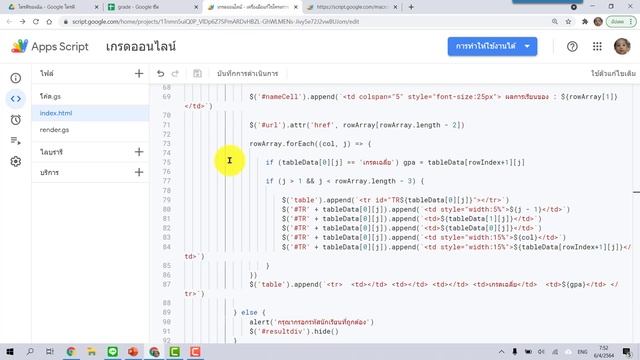The image size is (640, 360).
Task: Rename the project title เกรดออนไลน์
Action: pos(141,47)
